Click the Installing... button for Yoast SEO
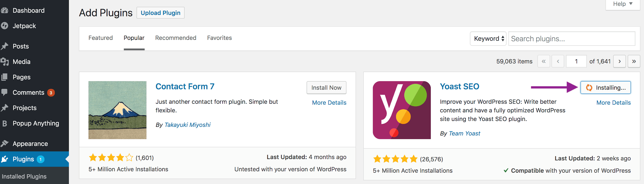Image resolution: width=644 pixels, height=184 pixels. pyautogui.click(x=606, y=87)
